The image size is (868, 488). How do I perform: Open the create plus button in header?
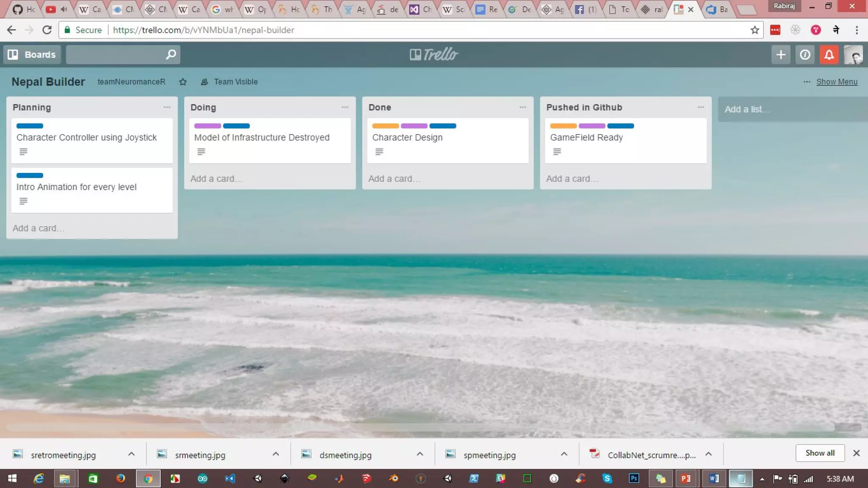point(781,55)
